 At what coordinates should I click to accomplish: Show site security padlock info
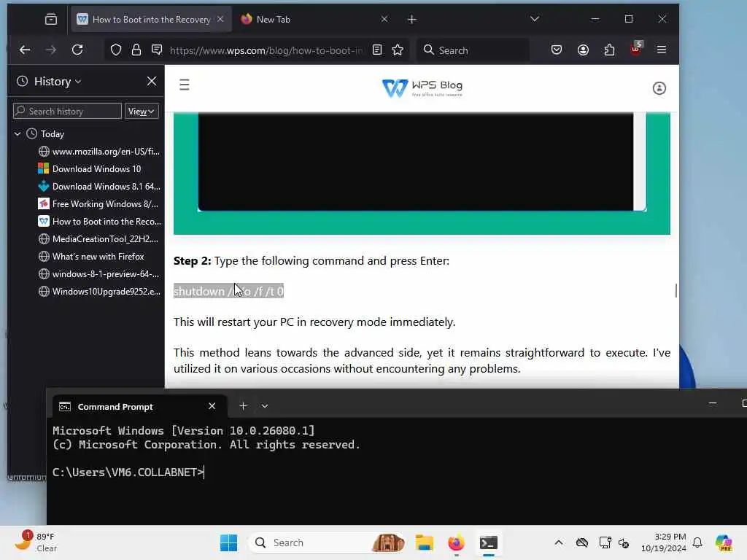(136, 50)
